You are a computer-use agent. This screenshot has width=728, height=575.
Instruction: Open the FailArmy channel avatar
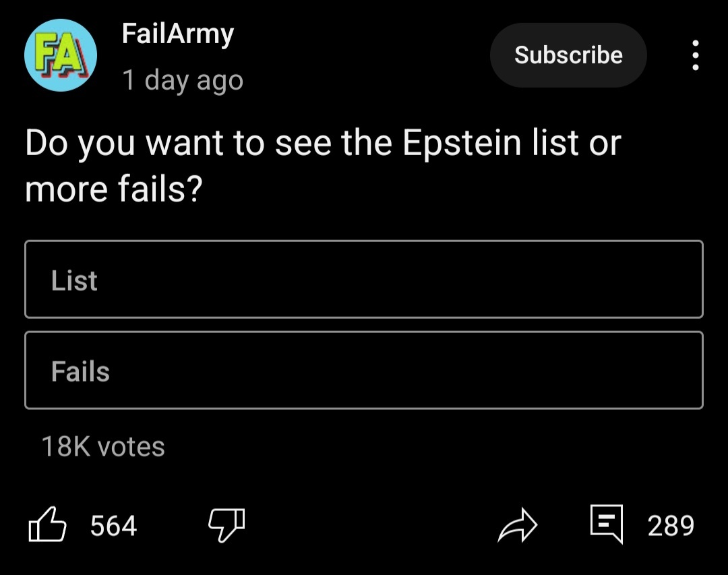click(x=61, y=55)
